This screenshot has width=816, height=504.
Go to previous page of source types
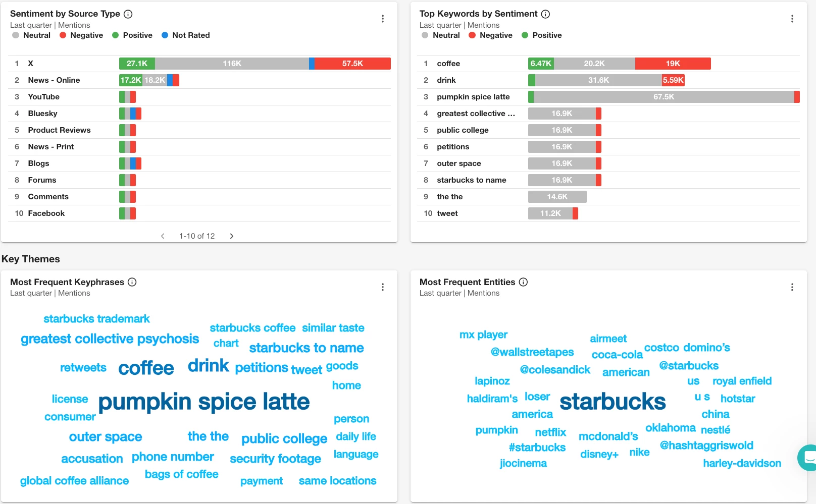163,236
